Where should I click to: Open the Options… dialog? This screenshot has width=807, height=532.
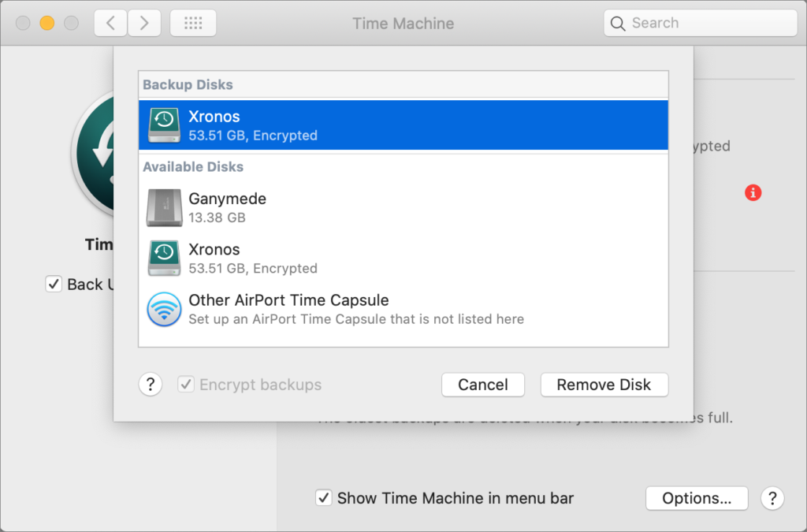[x=696, y=498]
